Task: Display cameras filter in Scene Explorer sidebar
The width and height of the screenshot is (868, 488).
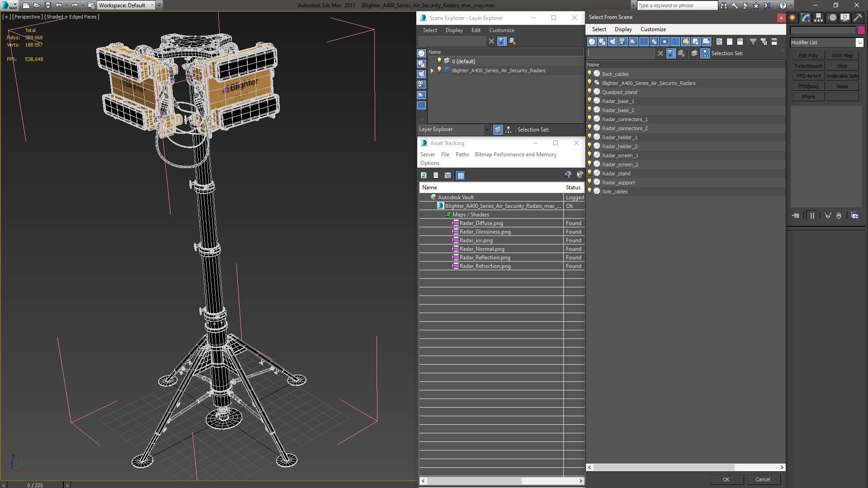Action: tap(421, 84)
